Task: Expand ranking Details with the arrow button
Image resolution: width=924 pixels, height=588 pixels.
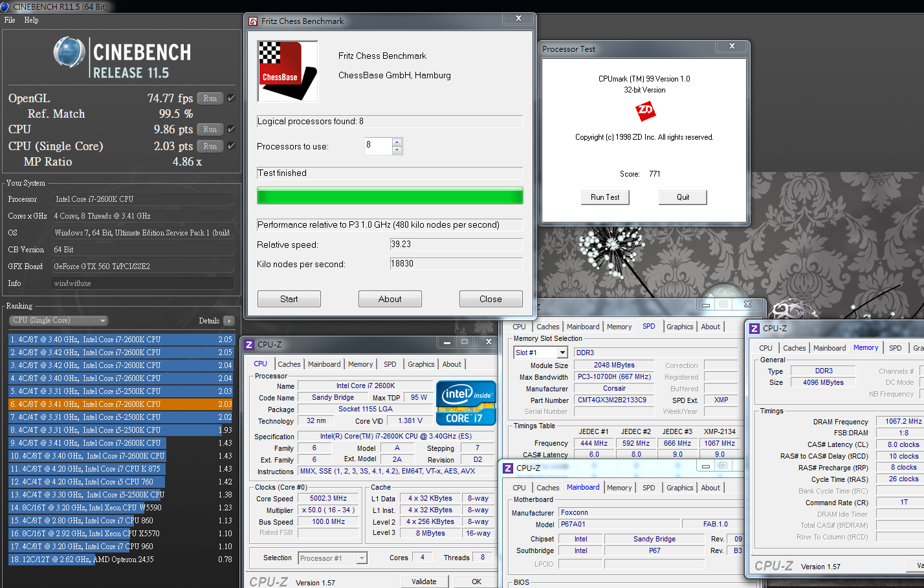Action: (228, 321)
